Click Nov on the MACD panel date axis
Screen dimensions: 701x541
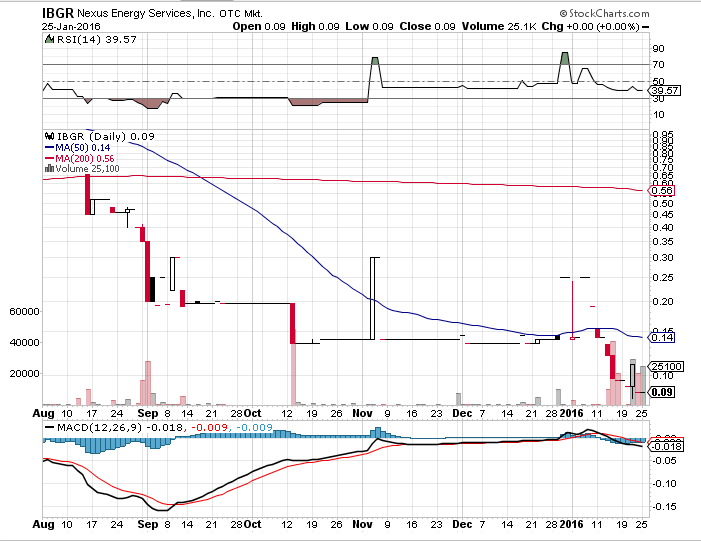coord(363,524)
